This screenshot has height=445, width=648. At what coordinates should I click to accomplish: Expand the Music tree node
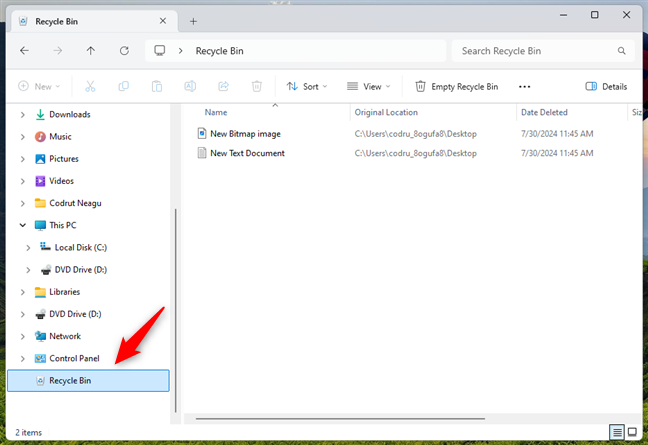click(23, 137)
